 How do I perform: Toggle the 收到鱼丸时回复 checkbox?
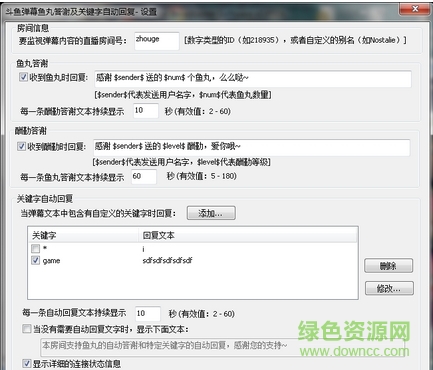23,77
